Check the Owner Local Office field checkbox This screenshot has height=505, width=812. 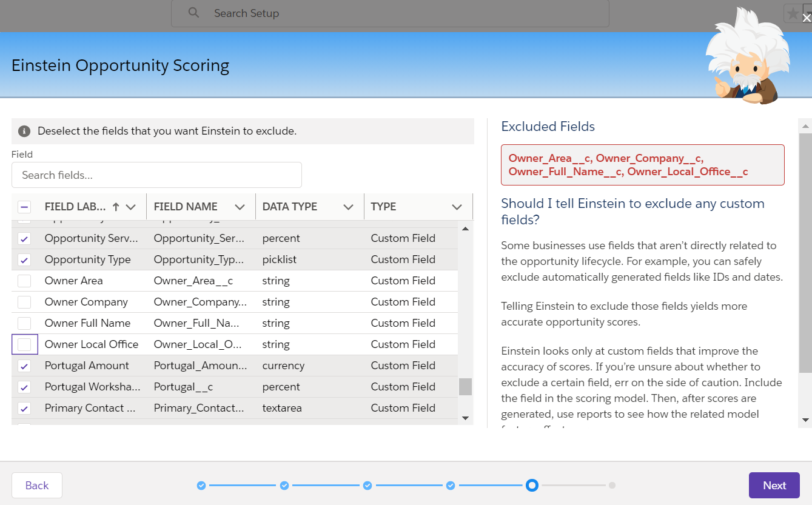[24, 344]
